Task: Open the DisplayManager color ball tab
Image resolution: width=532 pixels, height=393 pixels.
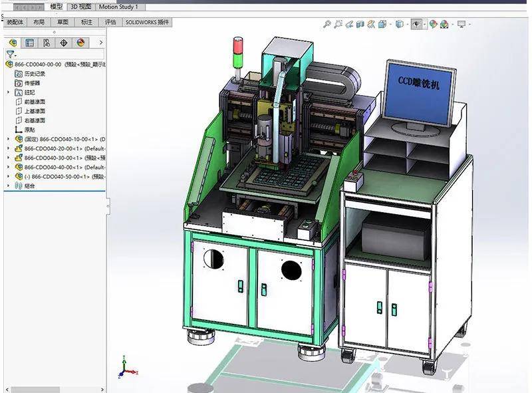Action: (x=80, y=43)
